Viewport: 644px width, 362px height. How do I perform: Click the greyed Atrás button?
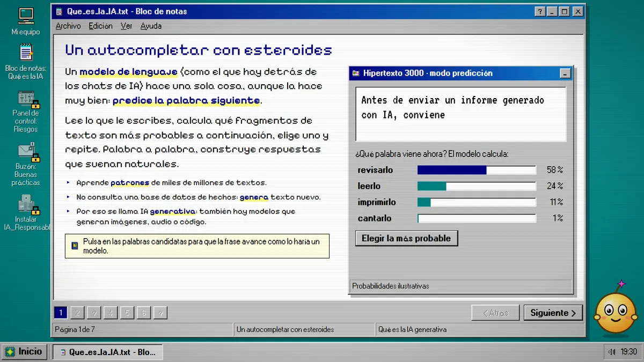pos(495,313)
